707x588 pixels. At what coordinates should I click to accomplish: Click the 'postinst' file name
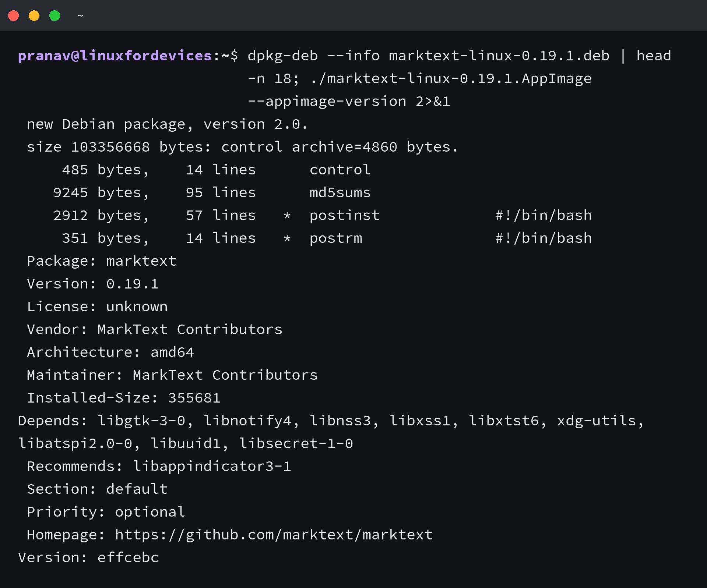[345, 216]
